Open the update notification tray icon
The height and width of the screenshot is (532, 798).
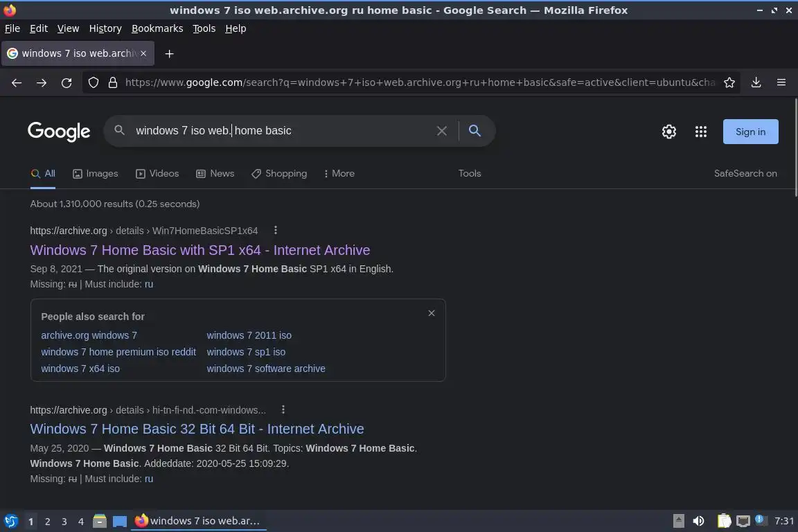pos(759,520)
